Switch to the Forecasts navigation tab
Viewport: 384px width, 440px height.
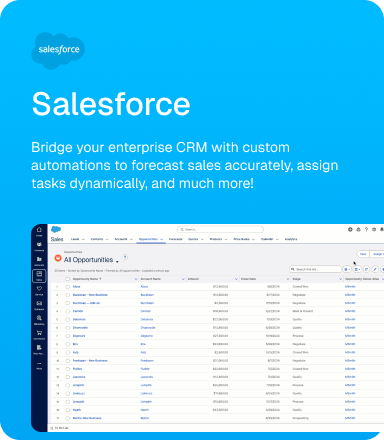[176, 239]
